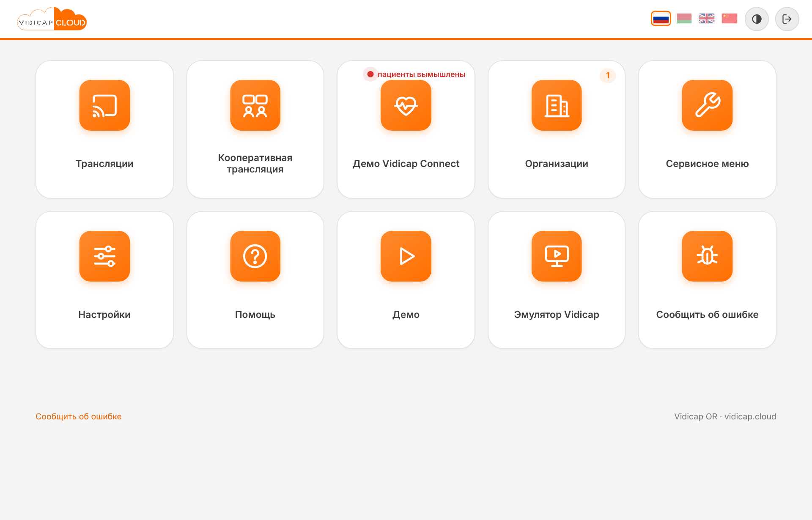
Task: Switch language to Belarusian flag
Action: click(684, 19)
